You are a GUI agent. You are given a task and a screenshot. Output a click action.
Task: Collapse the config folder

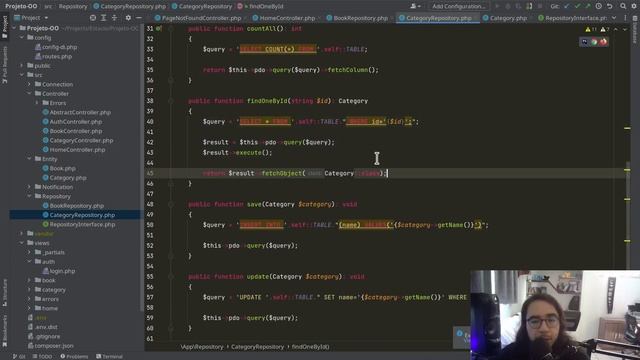coord(22,38)
